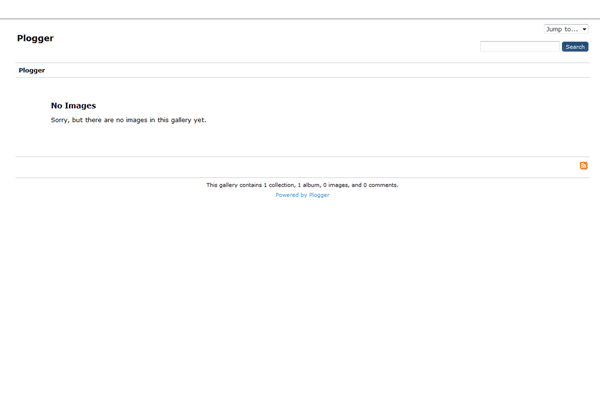600x400 pixels.
Task: Click the 'Sorry, but there are no images' message
Action: tap(128, 120)
